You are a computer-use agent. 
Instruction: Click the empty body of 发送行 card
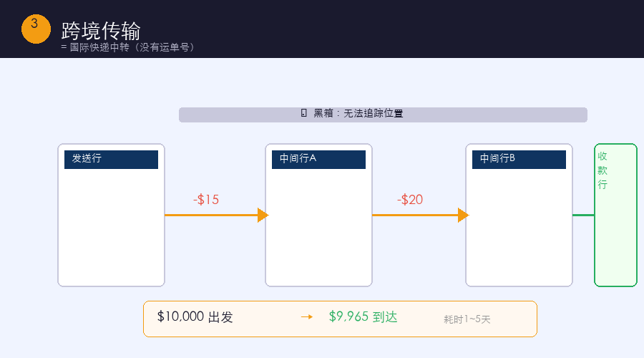112,227
